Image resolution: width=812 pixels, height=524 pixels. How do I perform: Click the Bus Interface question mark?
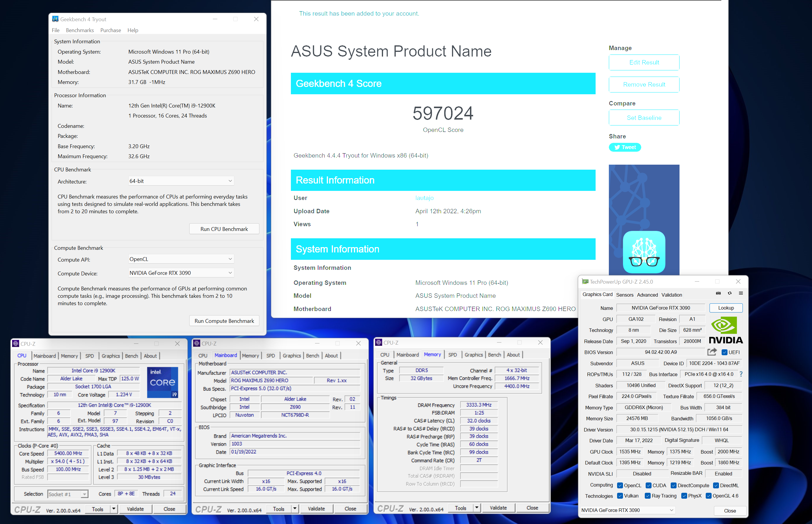pos(741,374)
